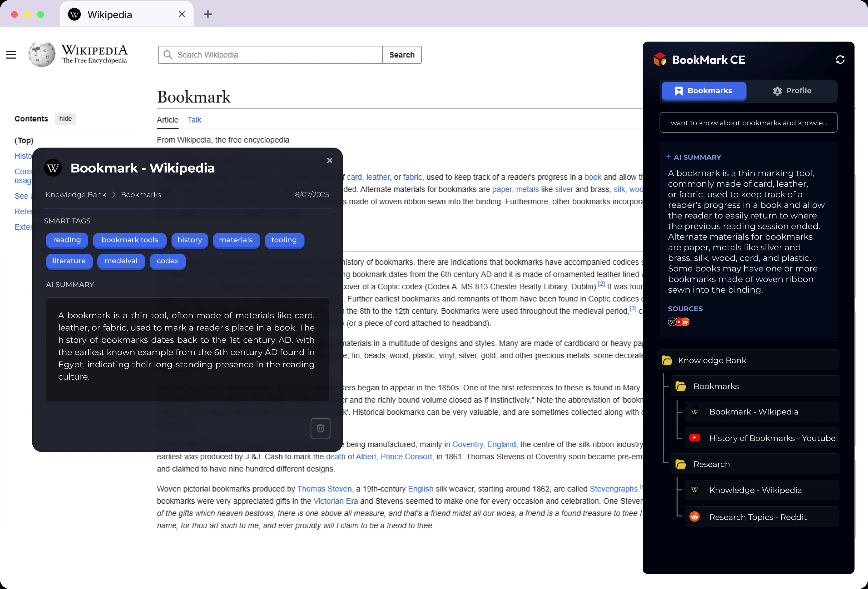Image resolution: width=868 pixels, height=589 pixels.
Task: Switch to the Profile tab
Action: pos(792,91)
